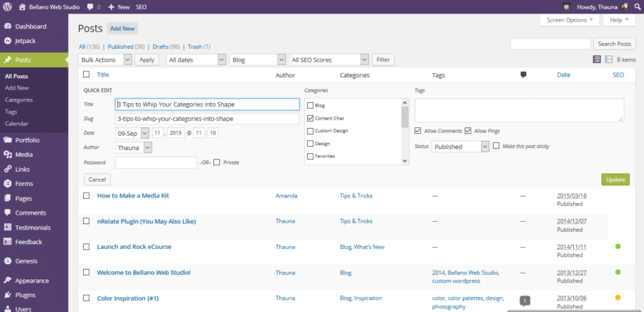This screenshot has width=644, height=312.
Task: Open Tags submenu item
Action: click(11, 112)
